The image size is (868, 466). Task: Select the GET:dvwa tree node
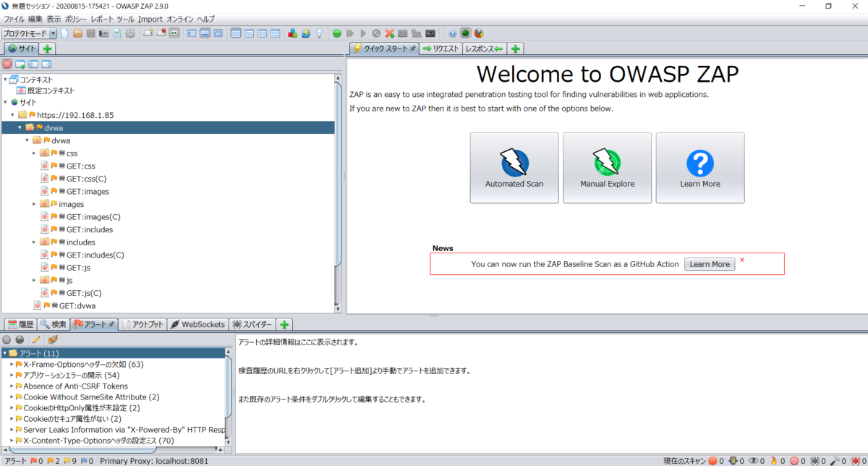click(x=77, y=305)
